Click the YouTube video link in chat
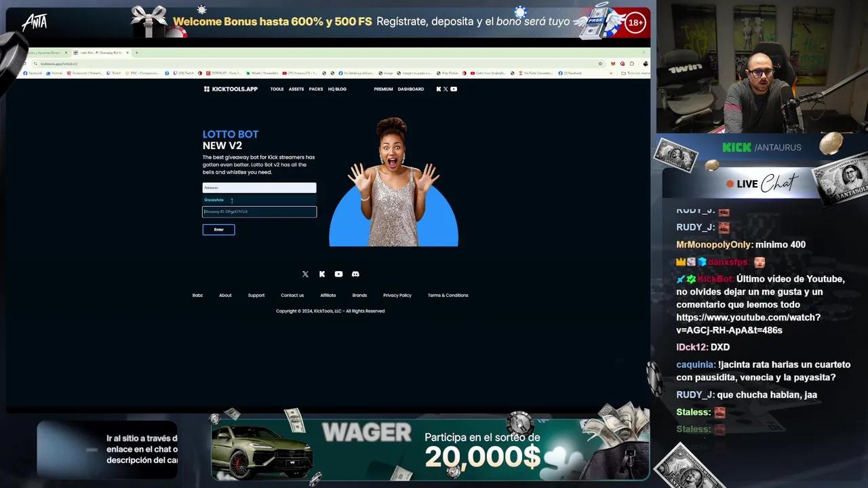The width and height of the screenshot is (868, 488). tap(748, 324)
